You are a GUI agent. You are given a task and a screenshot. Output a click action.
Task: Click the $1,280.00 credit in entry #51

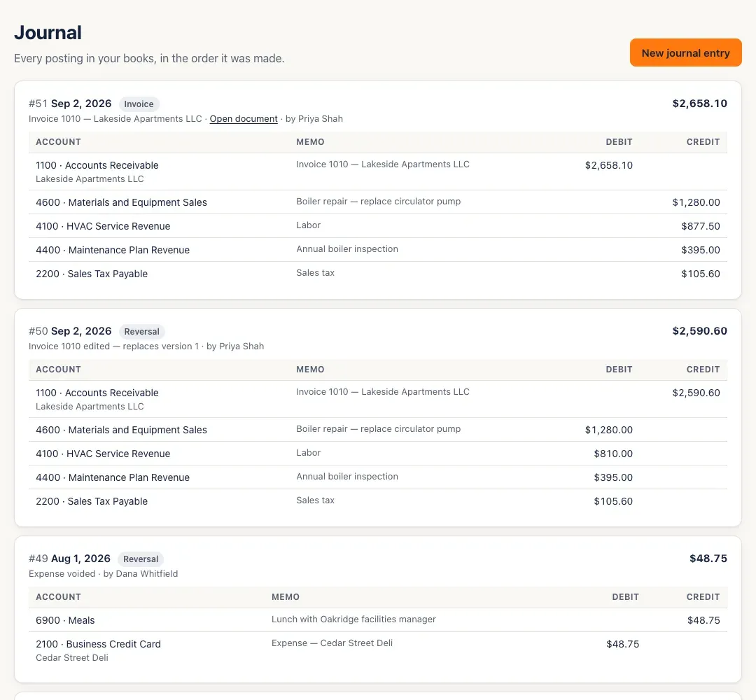696,202
